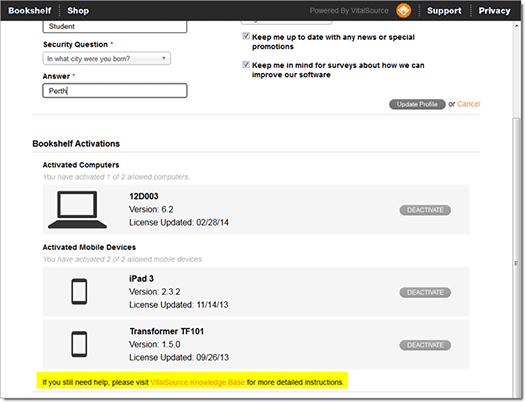This screenshot has height=403, width=526.
Task: Click the Activated Mobile Devices heading
Action: [89, 247]
